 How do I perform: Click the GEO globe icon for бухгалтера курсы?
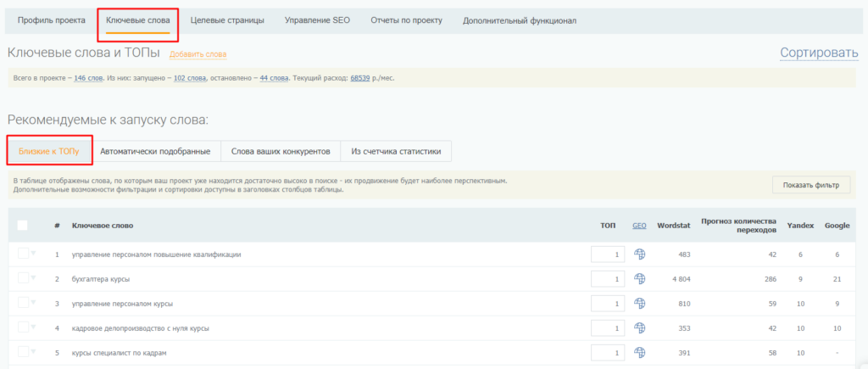tap(640, 279)
